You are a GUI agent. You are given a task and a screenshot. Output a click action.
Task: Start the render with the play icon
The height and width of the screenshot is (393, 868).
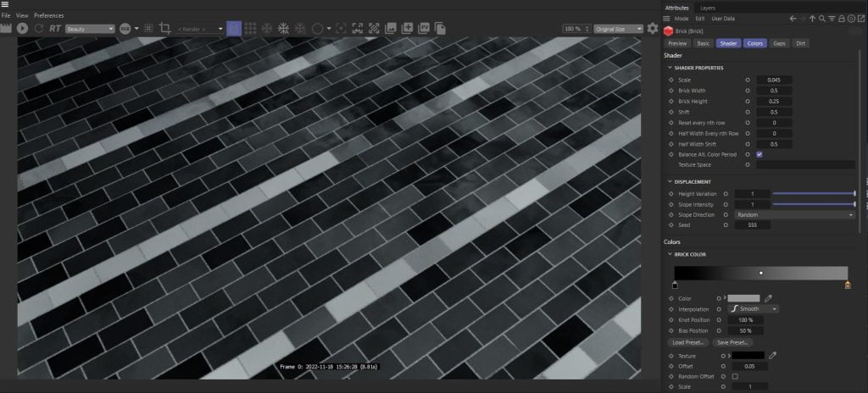point(22,28)
